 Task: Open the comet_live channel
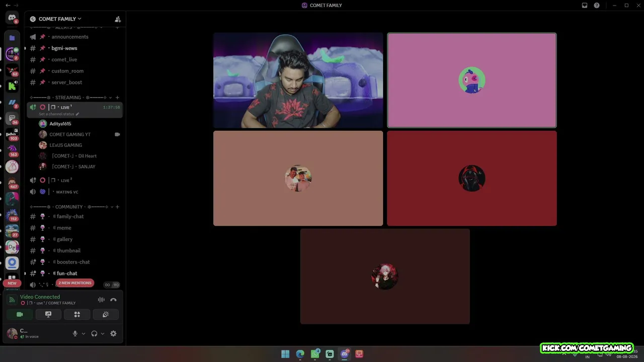[x=74, y=59]
